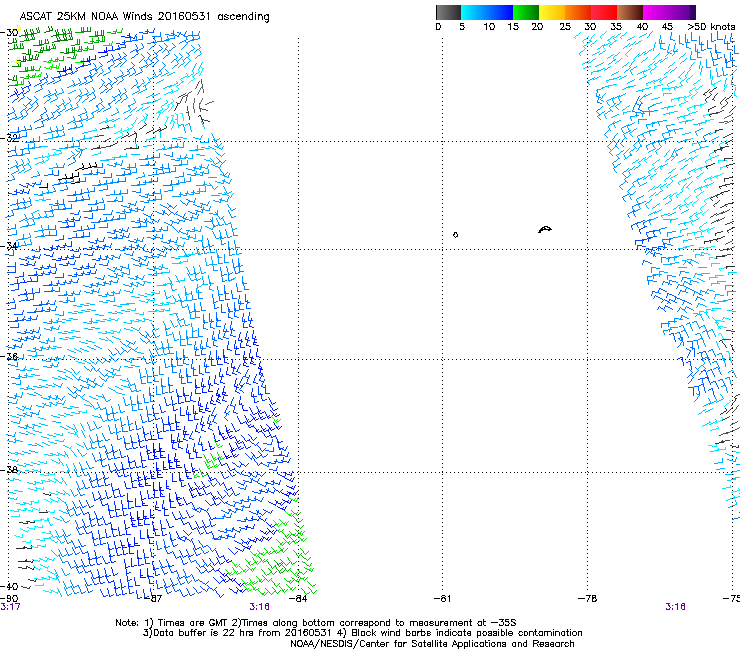Screen dimensions: 740x650
Task: Click the '10' legend scale label
Action: [x=489, y=27]
